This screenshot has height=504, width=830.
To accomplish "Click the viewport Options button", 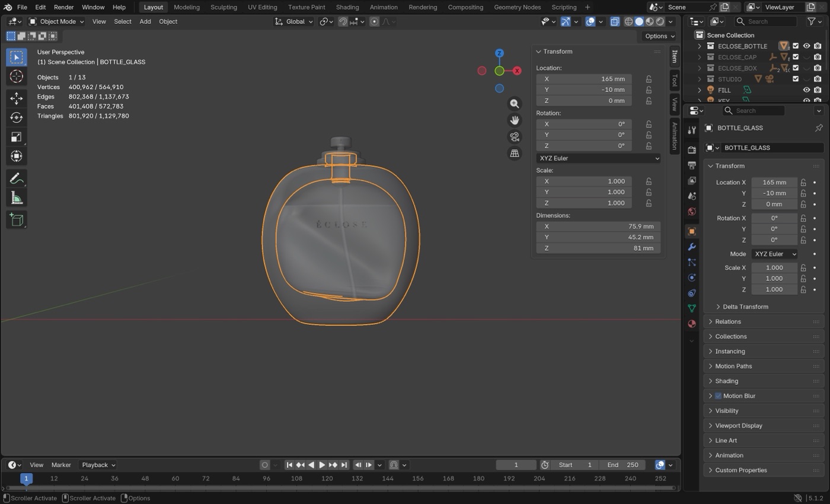I will click(659, 36).
